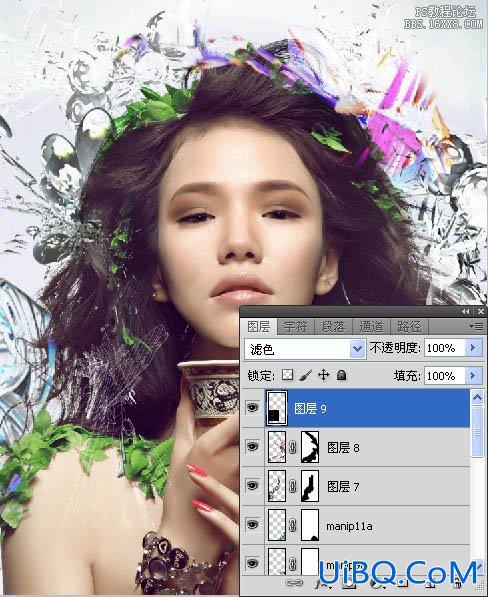Select the manip11a layer name
The width and height of the screenshot is (488, 597).
click(x=349, y=526)
